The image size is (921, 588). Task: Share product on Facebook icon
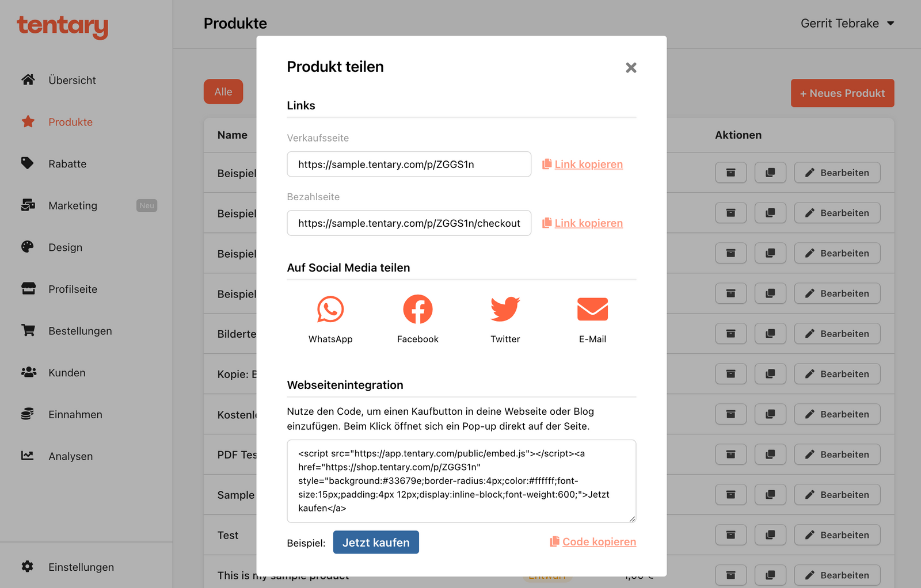tap(418, 310)
